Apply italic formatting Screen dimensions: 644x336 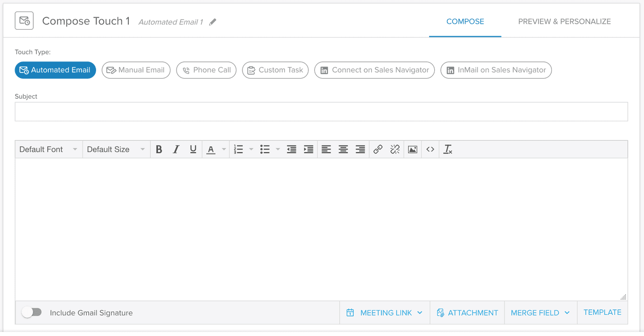pos(176,149)
